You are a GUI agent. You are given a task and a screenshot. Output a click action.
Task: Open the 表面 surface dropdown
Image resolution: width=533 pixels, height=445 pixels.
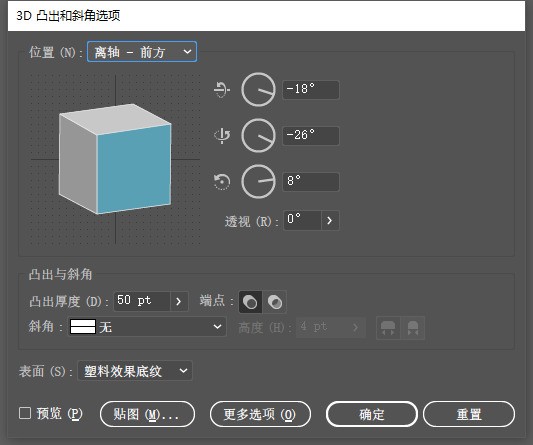point(135,371)
